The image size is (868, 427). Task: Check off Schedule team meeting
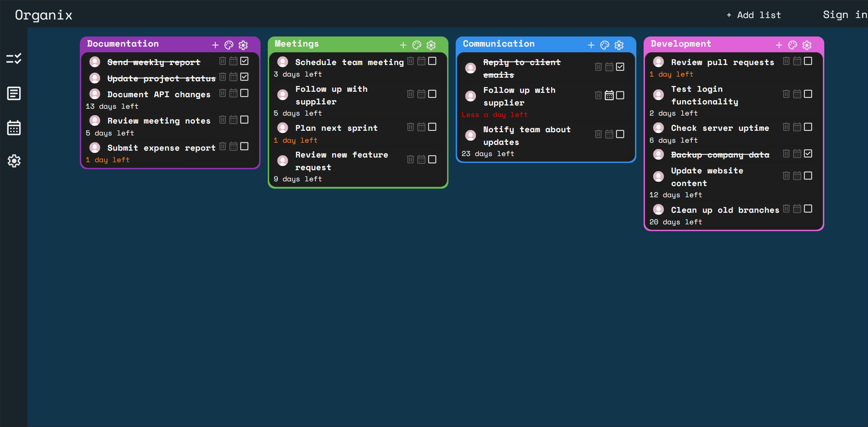tap(432, 61)
